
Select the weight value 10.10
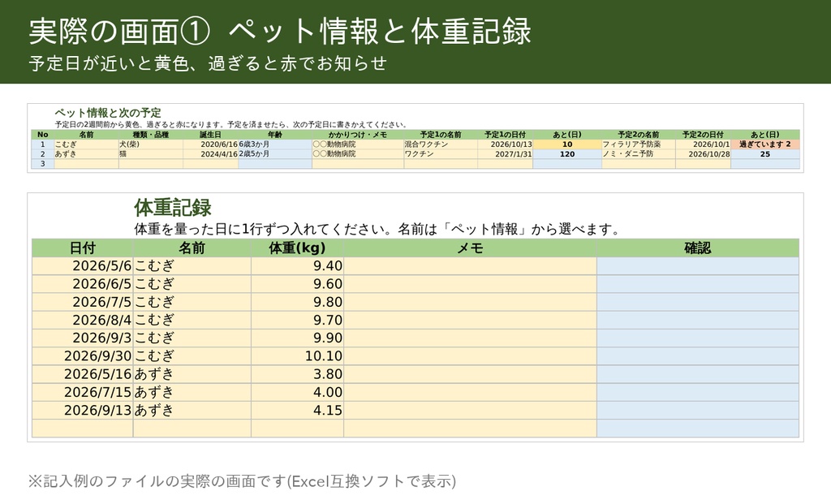pyautogui.click(x=297, y=356)
